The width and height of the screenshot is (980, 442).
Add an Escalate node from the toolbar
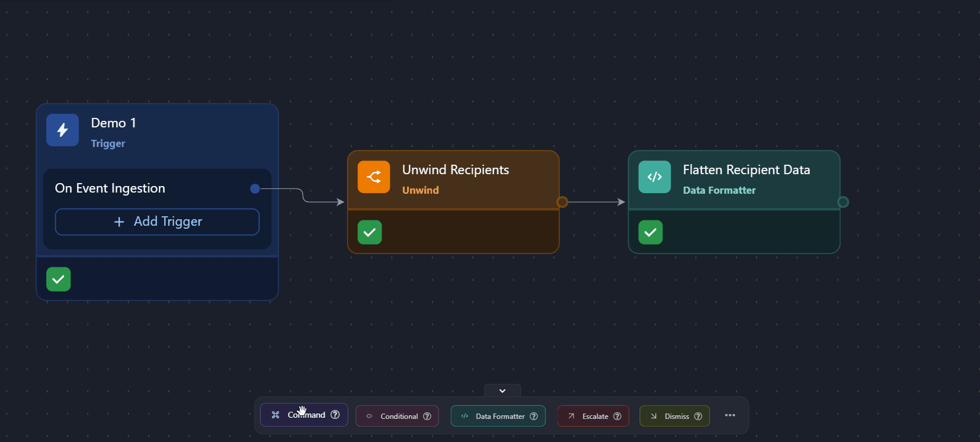[588, 417]
